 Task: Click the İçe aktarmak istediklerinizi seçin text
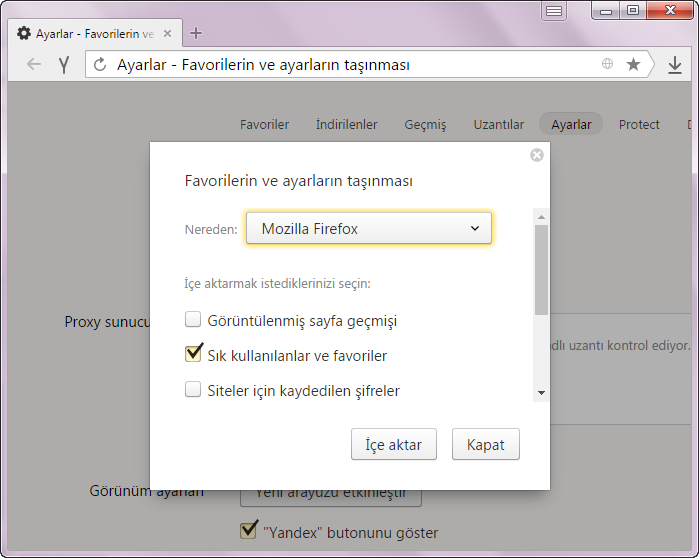pyautogui.click(x=277, y=283)
